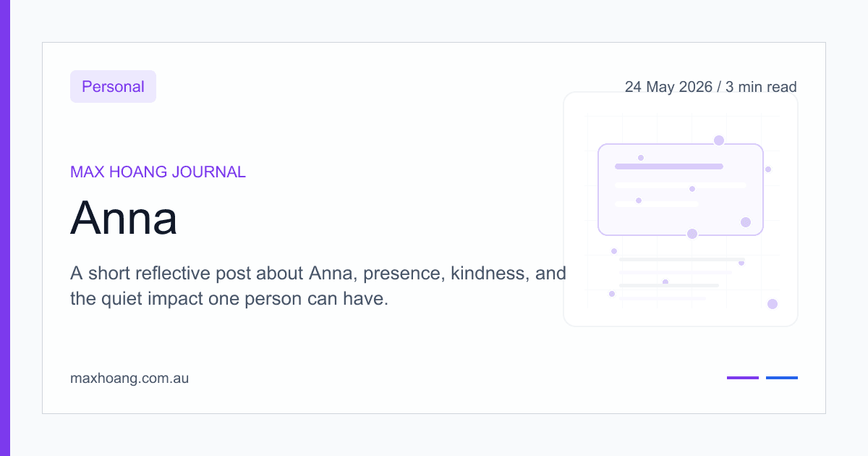This screenshot has height=456, width=868.
Task: Click large dot on lavender card's top edge
Action: tap(719, 140)
